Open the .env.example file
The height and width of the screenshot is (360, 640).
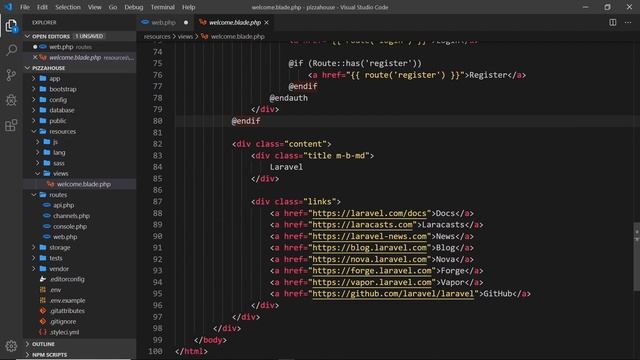click(79, 300)
